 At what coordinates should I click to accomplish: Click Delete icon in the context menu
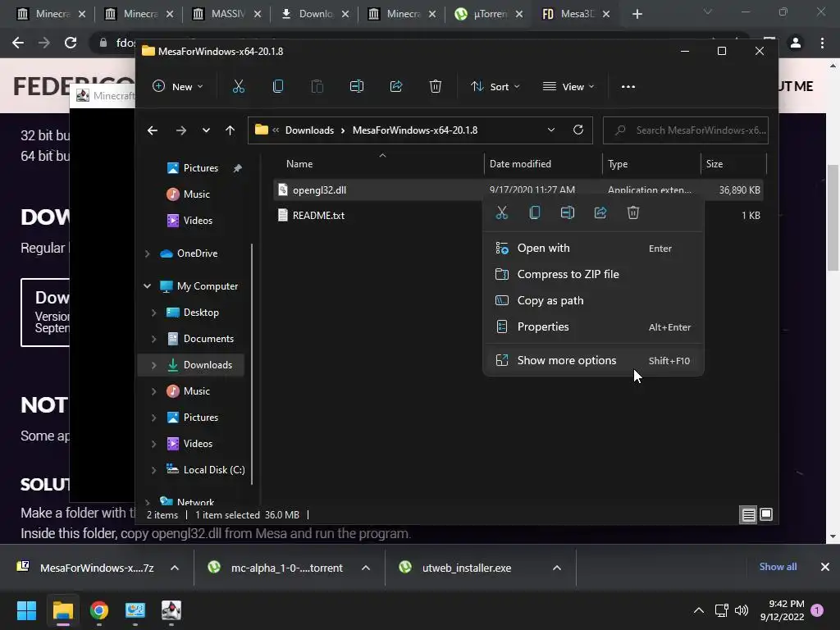[x=632, y=212]
